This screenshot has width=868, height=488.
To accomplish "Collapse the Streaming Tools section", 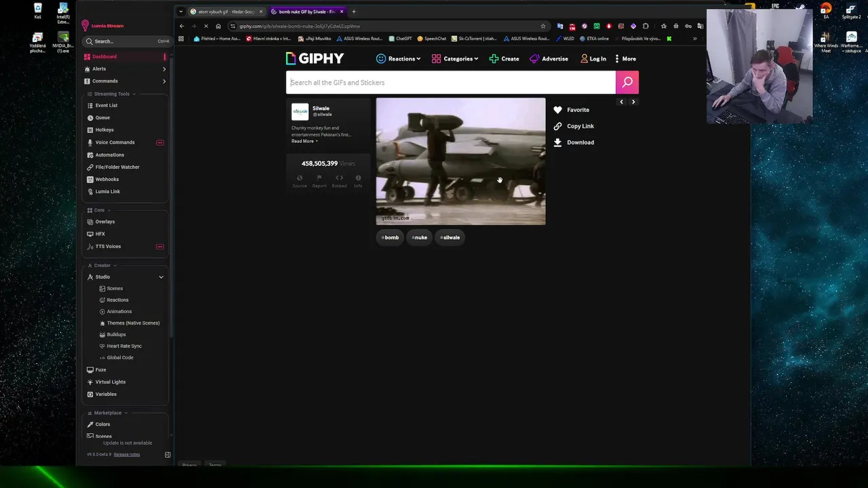I will coord(134,94).
